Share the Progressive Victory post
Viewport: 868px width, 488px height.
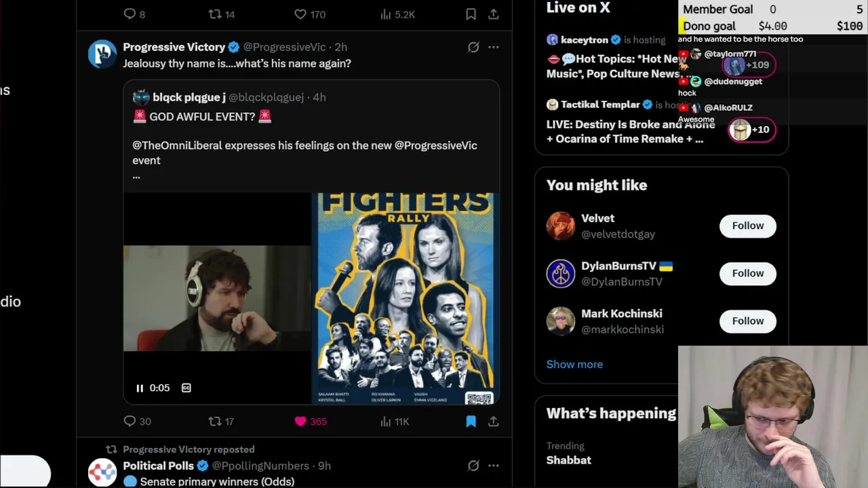coord(494,422)
